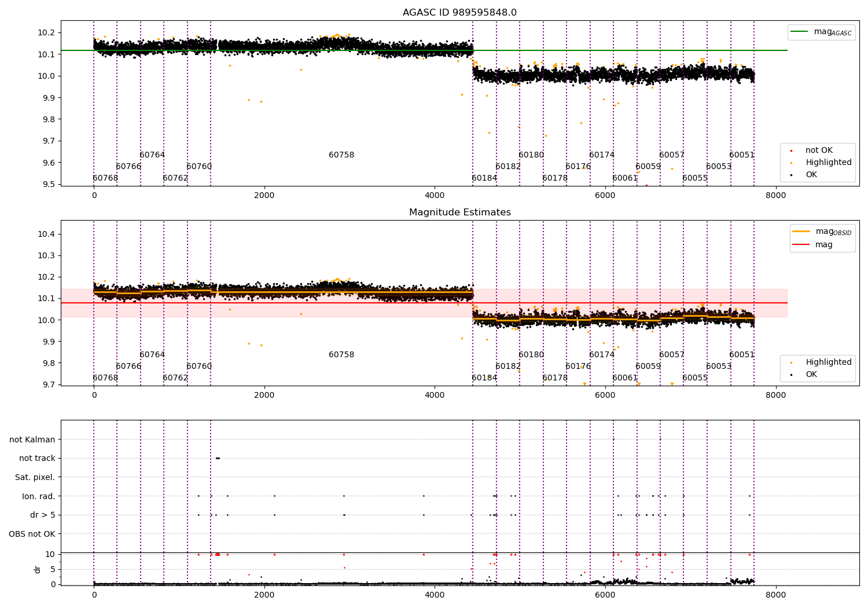
Task: Click obsid label 60061 in Magnitude Estimates plot
Action: tap(625, 378)
